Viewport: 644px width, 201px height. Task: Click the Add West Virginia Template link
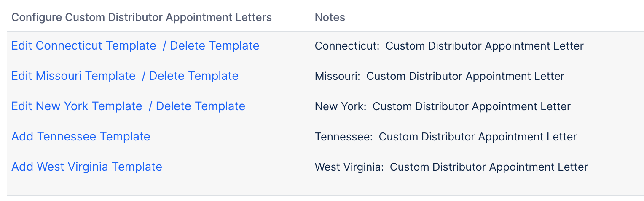point(86,167)
